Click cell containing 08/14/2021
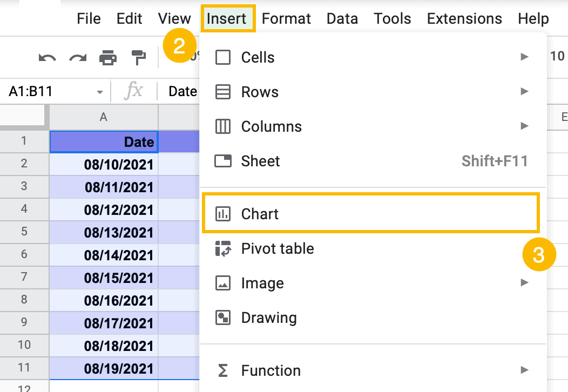 (x=104, y=255)
